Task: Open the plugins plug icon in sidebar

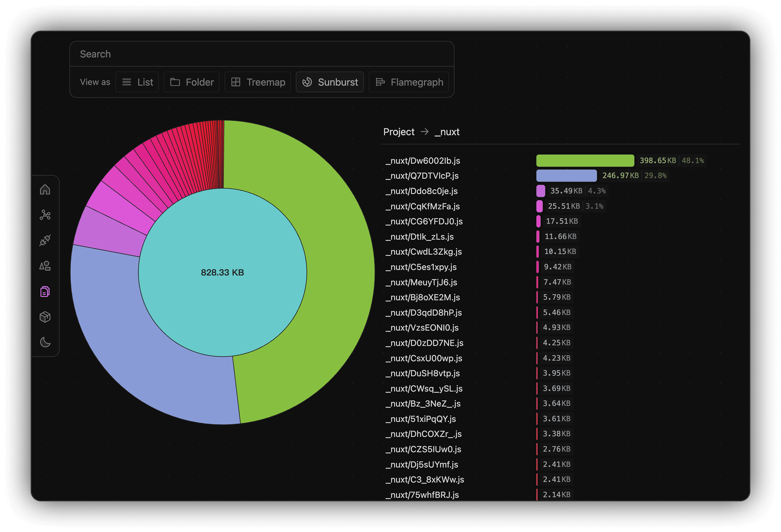Action: click(x=45, y=240)
